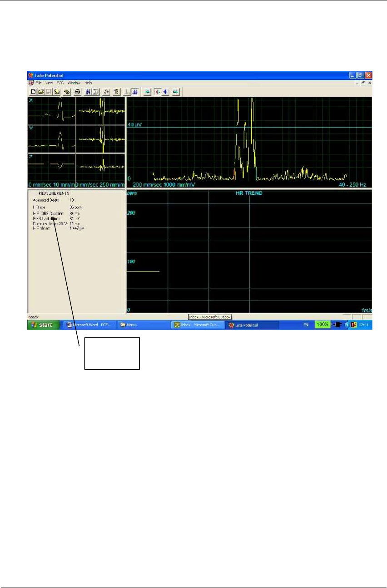
Task: Click the Open folder toolbar icon
Action: [x=41, y=92]
